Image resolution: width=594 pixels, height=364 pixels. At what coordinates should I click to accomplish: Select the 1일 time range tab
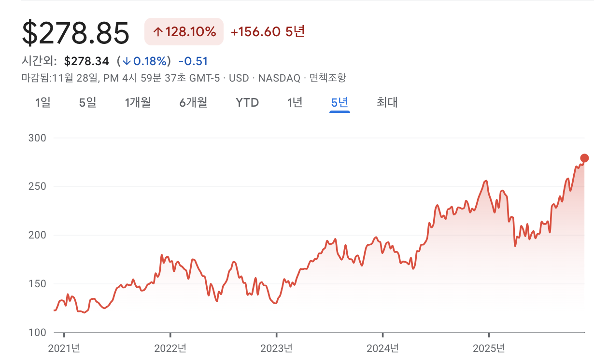pos(43,102)
